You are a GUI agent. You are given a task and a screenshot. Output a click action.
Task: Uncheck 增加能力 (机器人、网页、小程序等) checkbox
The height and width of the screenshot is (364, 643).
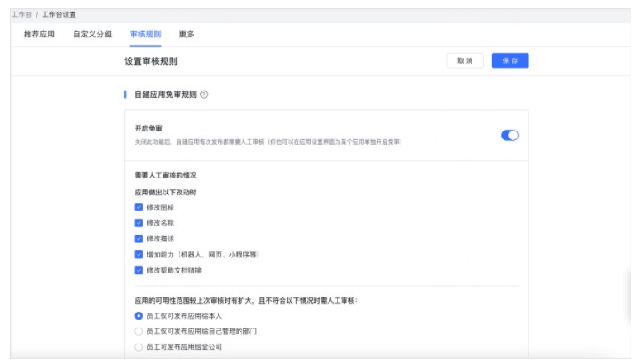[139, 255]
